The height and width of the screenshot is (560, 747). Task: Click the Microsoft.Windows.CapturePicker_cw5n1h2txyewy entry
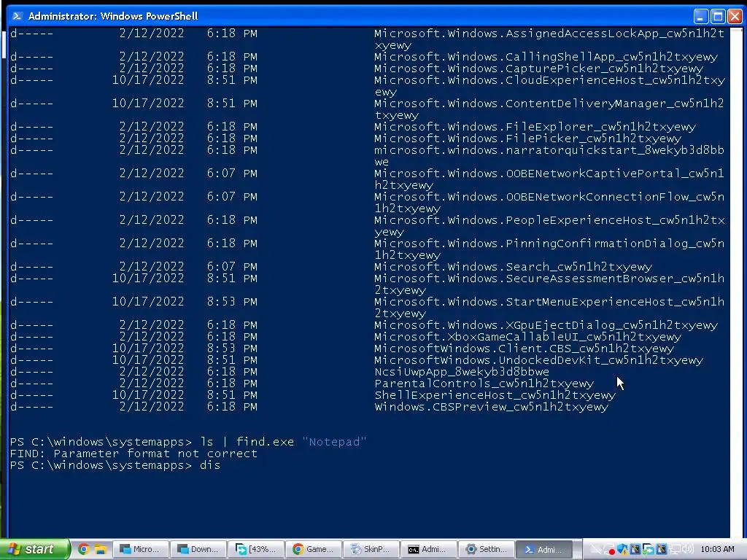(x=538, y=68)
